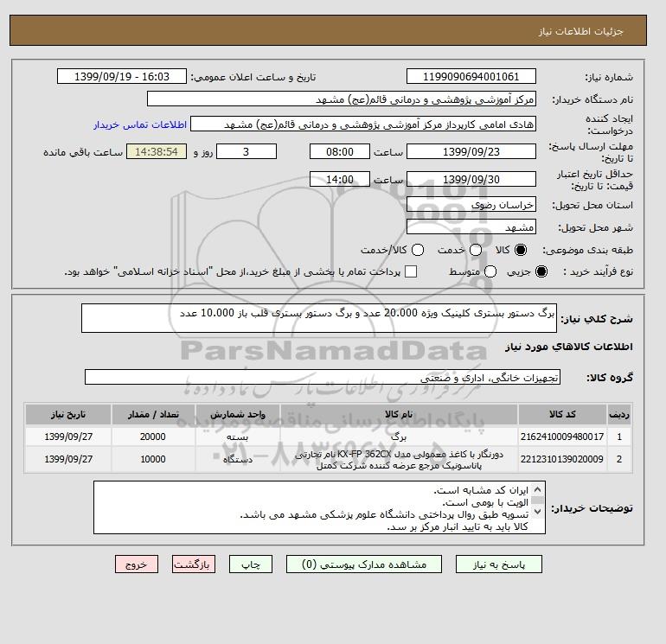The width and height of the screenshot is (666, 644).
Task: Choose the متوسط purchase type radio
Action: (490, 271)
